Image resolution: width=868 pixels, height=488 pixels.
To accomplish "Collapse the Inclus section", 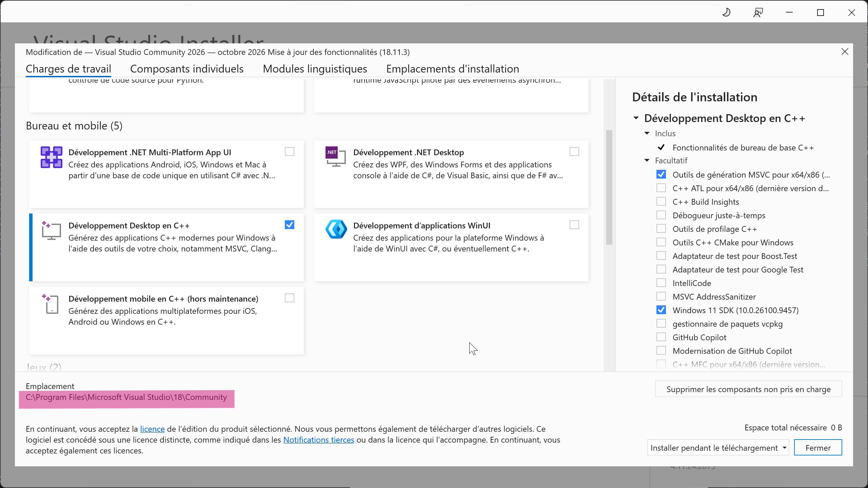I will (647, 134).
